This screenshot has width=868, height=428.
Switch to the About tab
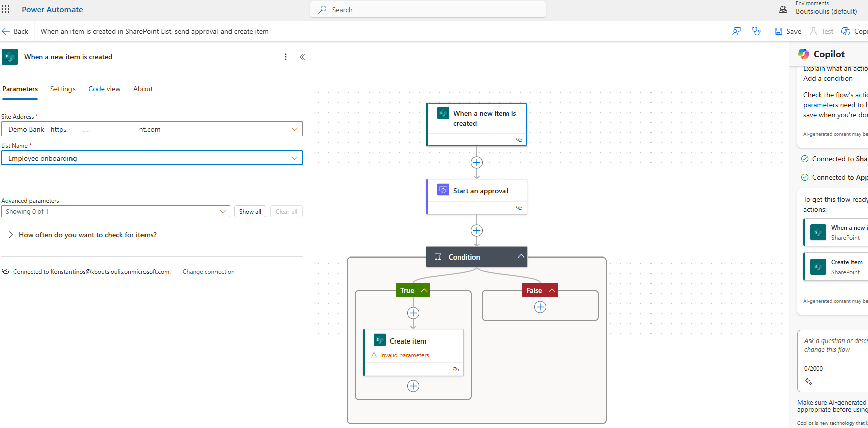(x=143, y=89)
